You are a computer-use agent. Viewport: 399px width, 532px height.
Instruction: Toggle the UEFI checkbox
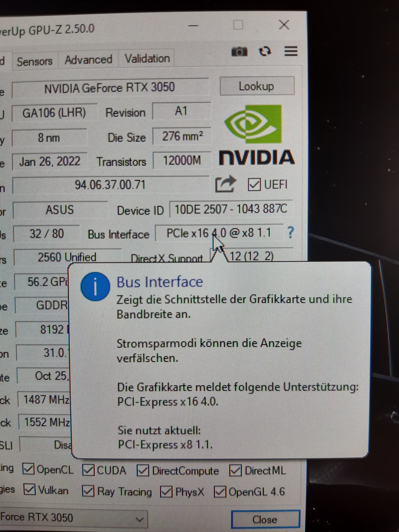click(254, 185)
